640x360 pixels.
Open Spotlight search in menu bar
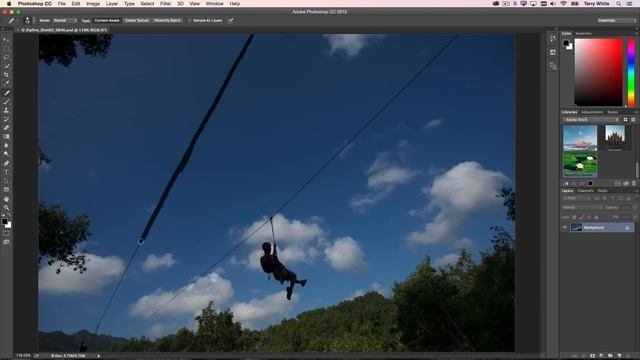click(618, 4)
